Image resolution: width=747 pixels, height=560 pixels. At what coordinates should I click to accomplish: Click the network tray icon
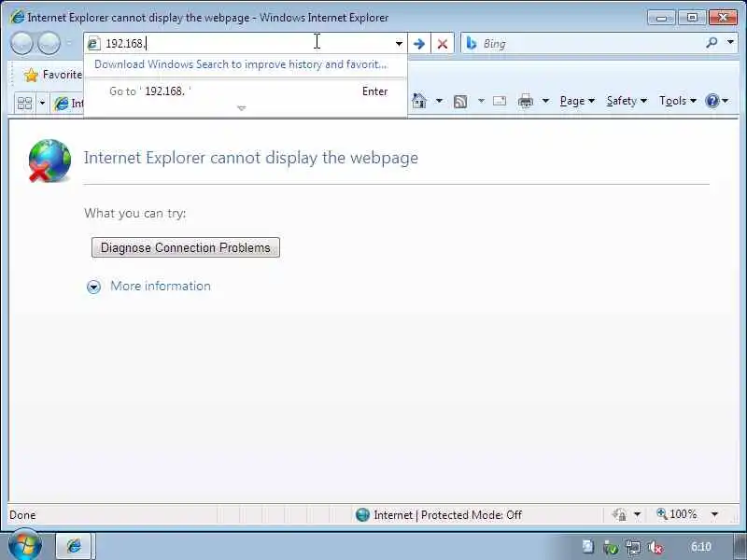[633, 547]
